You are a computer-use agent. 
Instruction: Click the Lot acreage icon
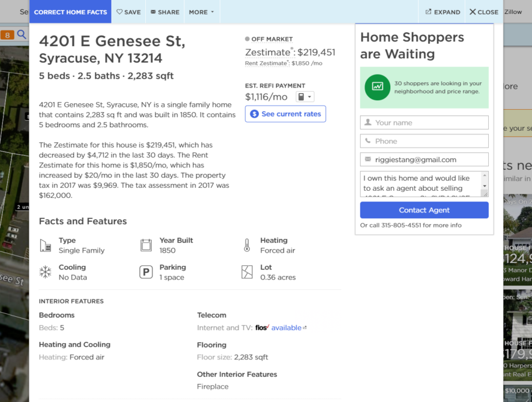247,272
